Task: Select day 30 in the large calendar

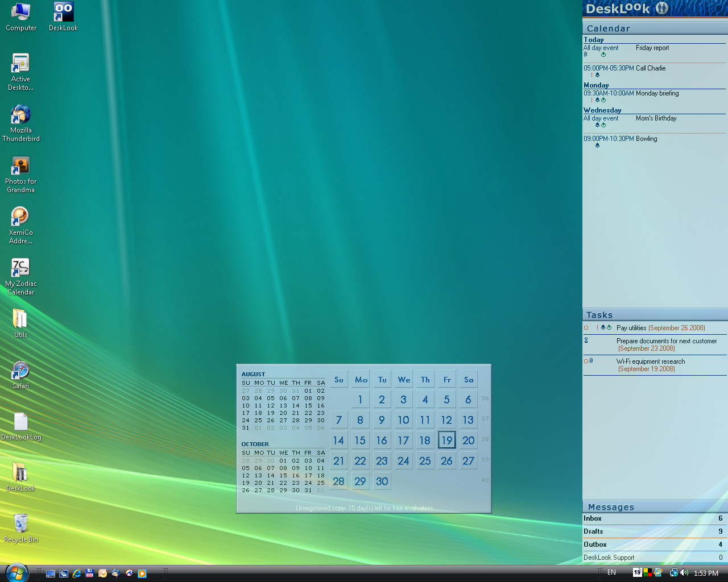Action: click(x=382, y=481)
